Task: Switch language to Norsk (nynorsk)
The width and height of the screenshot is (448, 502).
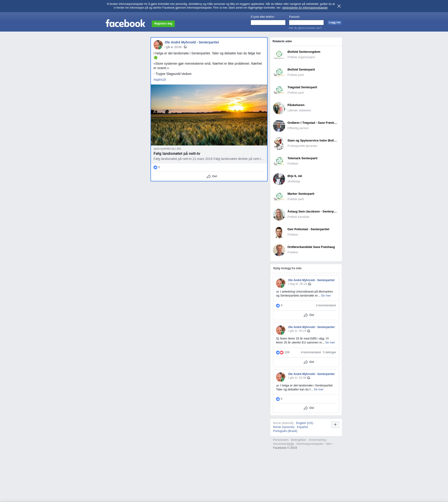Action: coord(283,427)
